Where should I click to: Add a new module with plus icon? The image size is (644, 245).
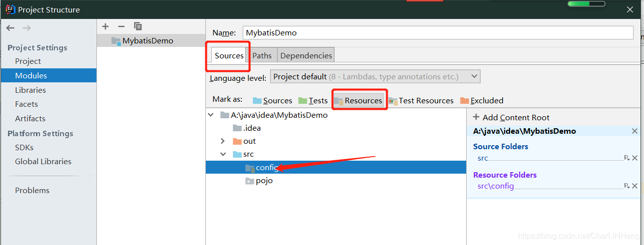(x=105, y=26)
